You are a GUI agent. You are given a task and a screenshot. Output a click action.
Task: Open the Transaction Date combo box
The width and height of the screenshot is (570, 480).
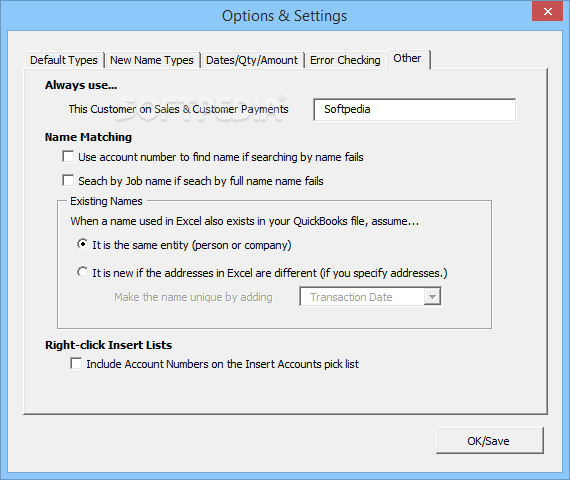point(370,297)
